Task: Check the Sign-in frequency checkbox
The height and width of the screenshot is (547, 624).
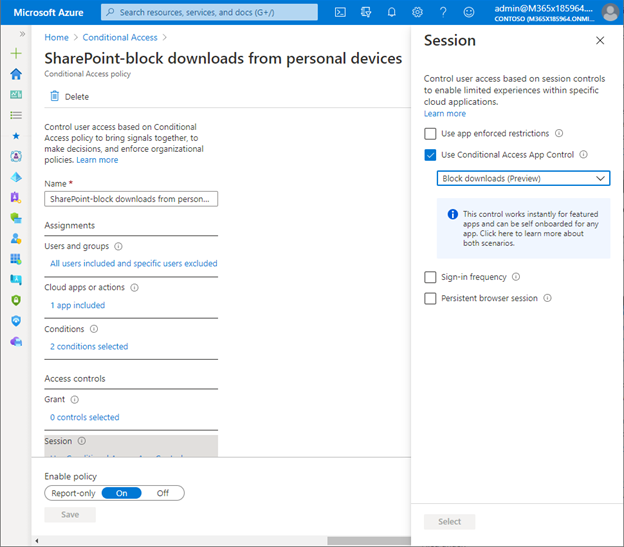Action: pyautogui.click(x=430, y=277)
